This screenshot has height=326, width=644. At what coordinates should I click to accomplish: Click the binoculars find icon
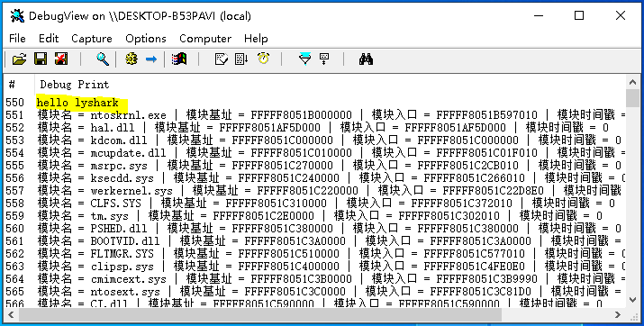[x=366, y=59]
